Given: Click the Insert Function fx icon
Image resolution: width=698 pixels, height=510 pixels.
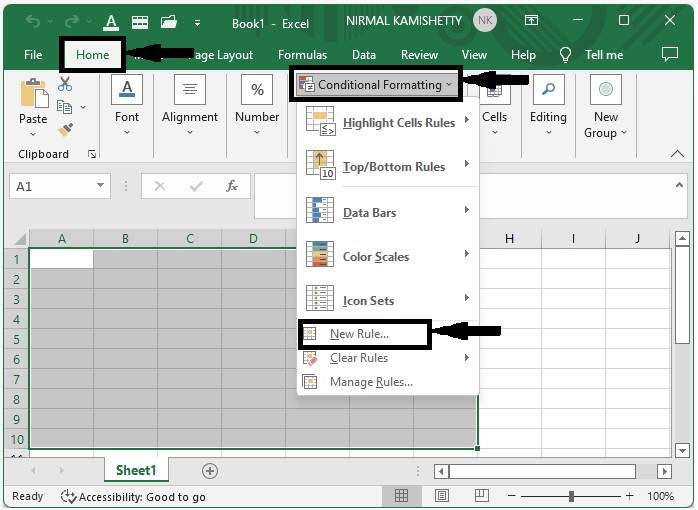Looking at the screenshot, I should [x=232, y=186].
